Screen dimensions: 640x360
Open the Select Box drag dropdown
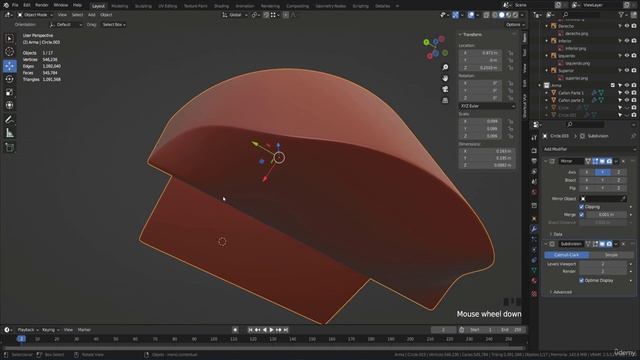[x=113, y=24]
